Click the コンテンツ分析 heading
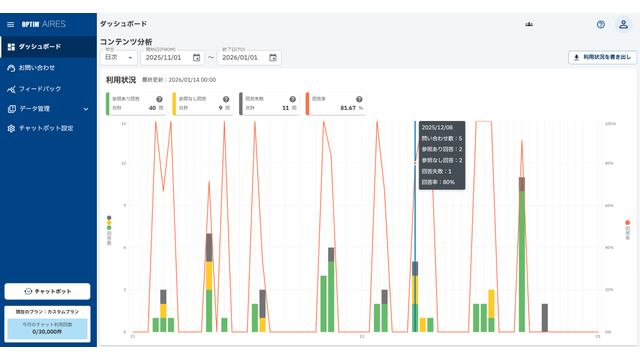 (126, 42)
